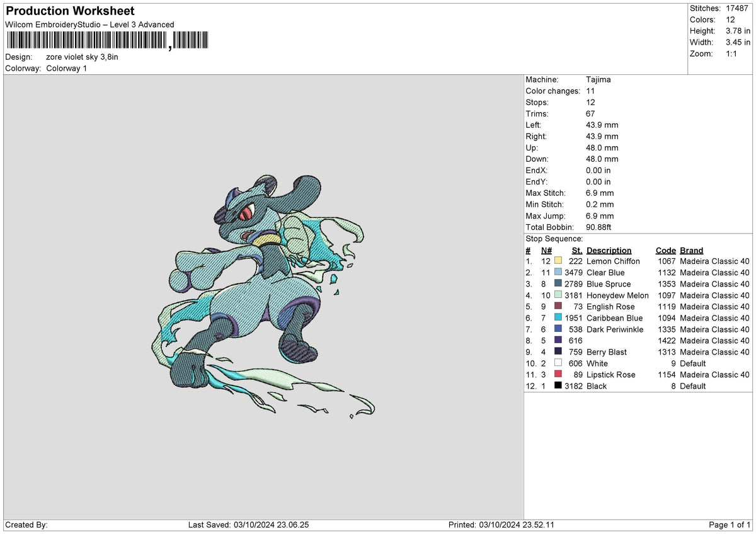Click the Clear Blue color swatch
Viewport: 756px width, 534px height.
558,272
